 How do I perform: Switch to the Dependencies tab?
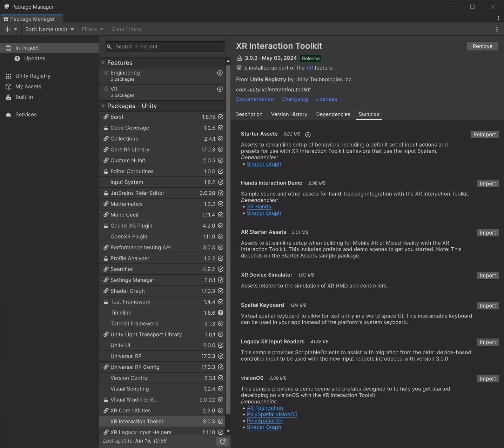pyautogui.click(x=333, y=114)
